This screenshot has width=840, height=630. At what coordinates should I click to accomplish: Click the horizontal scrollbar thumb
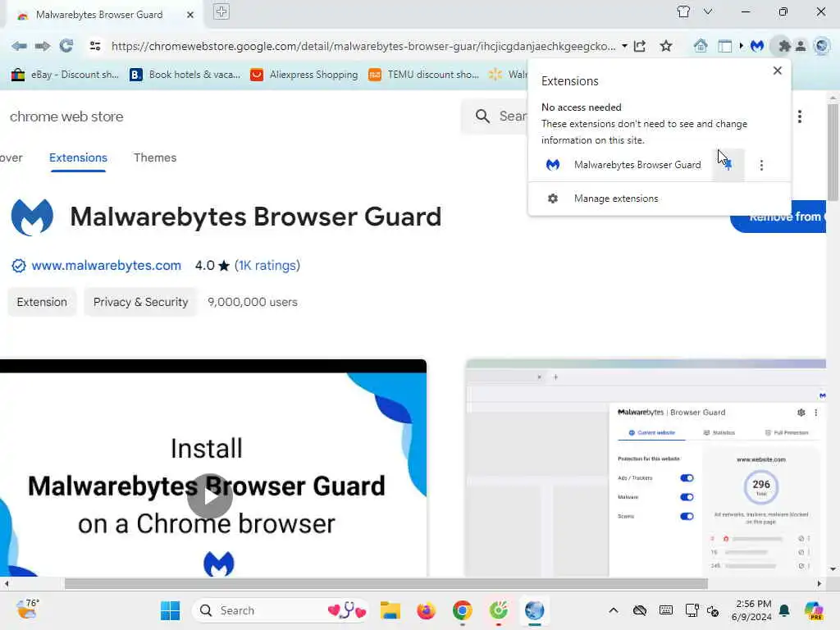(386, 583)
